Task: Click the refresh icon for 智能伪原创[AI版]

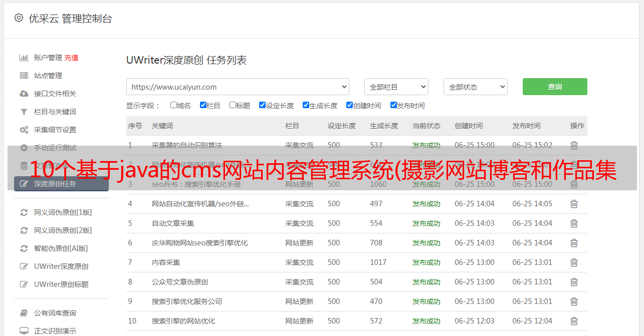Action: (24, 248)
